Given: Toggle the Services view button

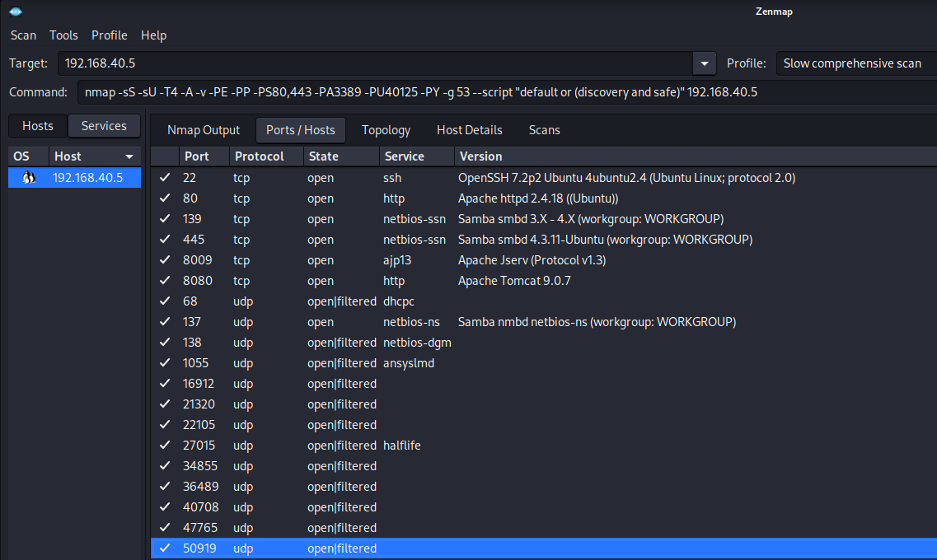Looking at the screenshot, I should 104,126.
